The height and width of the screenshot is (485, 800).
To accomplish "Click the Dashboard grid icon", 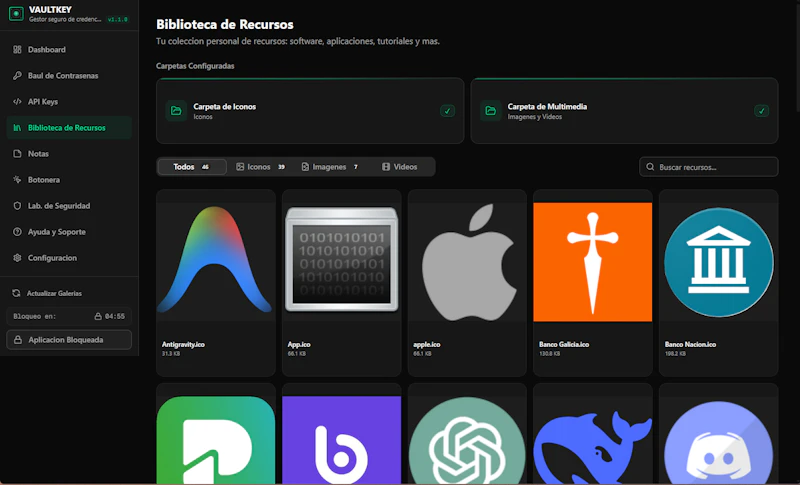I will coord(17,49).
